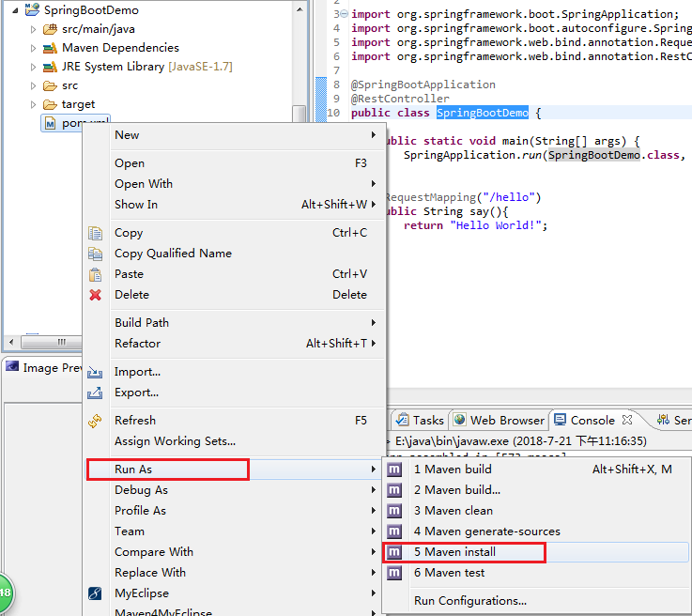Click the Maven install run icon
The height and width of the screenshot is (616, 692).
(x=395, y=552)
